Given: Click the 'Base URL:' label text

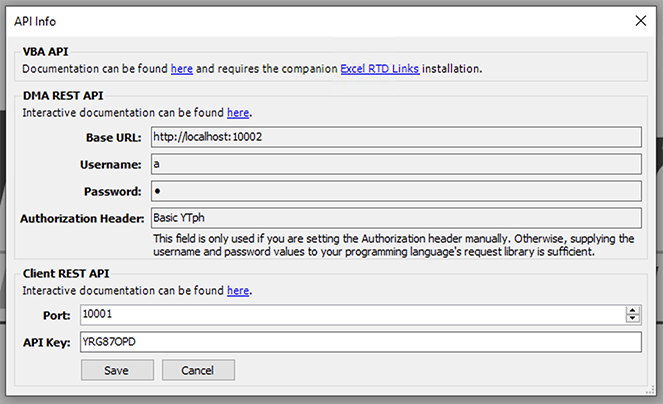Looking at the screenshot, I should 113,137.
